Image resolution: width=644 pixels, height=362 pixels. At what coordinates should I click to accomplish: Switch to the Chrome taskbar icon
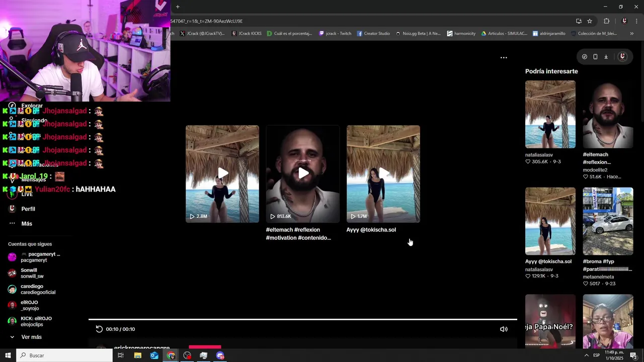pos(171,355)
